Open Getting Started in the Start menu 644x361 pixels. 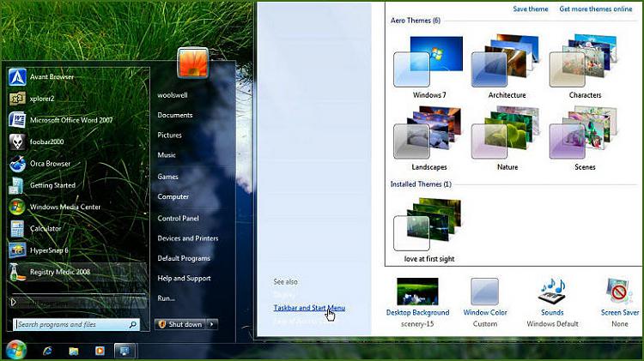(x=78, y=185)
